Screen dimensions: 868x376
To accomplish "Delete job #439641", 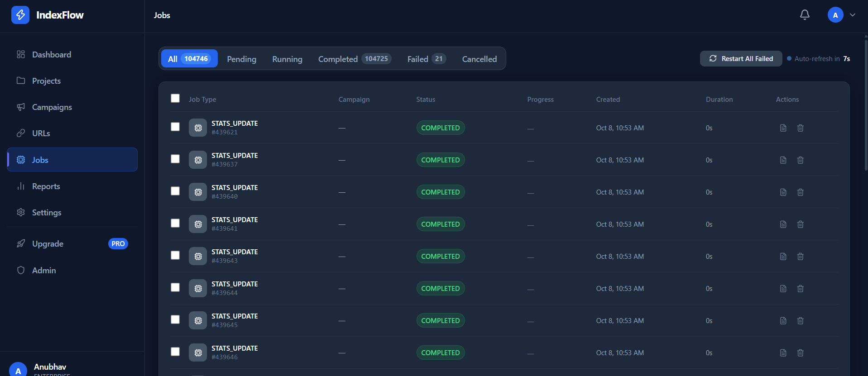I will tap(801, 224).
